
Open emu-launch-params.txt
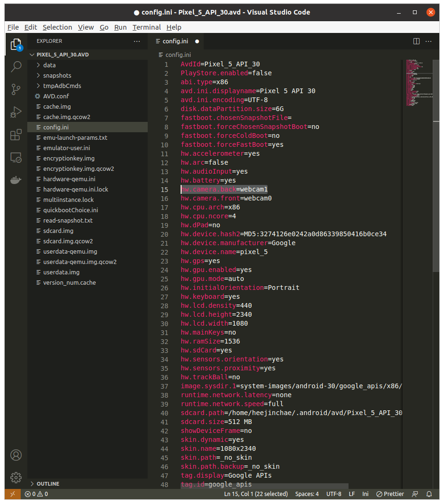pyautogui.click(x=87, y=137)
